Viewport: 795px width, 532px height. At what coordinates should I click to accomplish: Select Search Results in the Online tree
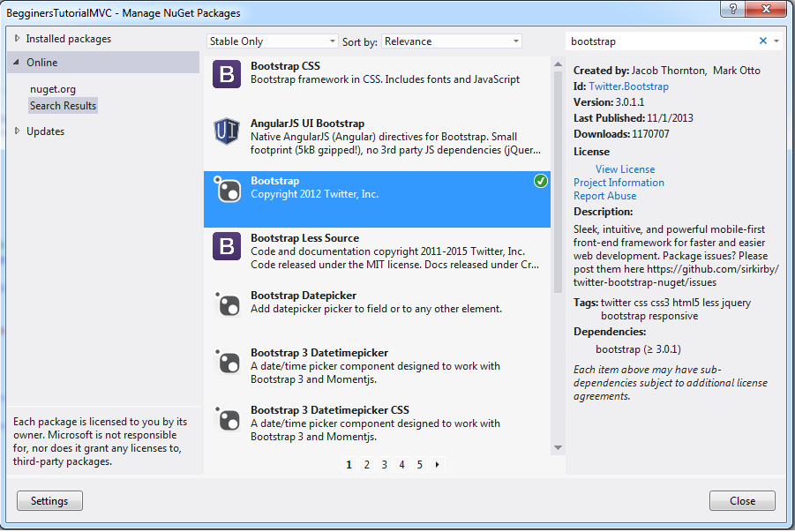63,106
